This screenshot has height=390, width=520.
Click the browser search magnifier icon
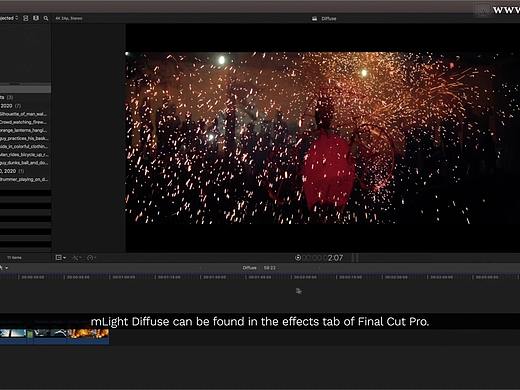(x=46, y=18)
